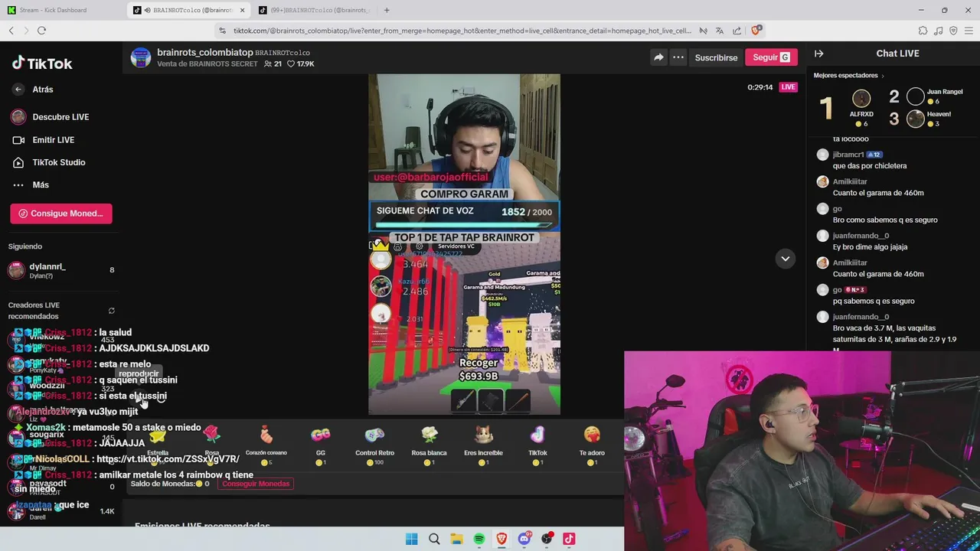Open the streamer's profile avatar

[141, 57]
